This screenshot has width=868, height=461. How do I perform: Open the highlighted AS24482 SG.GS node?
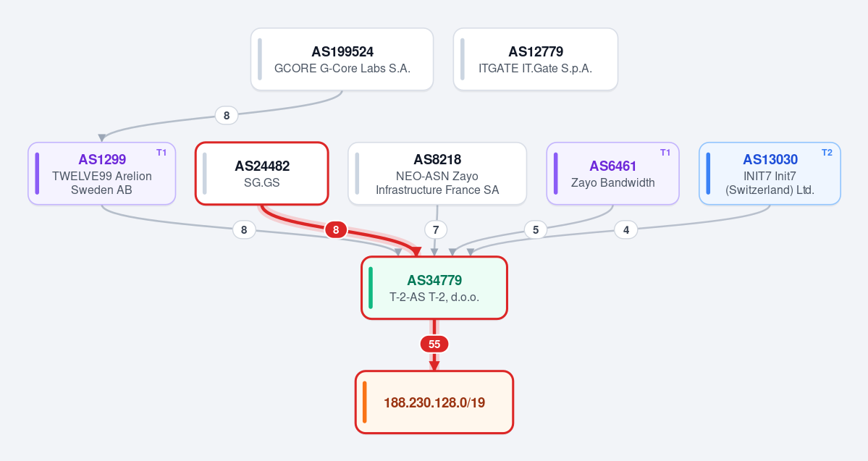click(x=262, y=174)
